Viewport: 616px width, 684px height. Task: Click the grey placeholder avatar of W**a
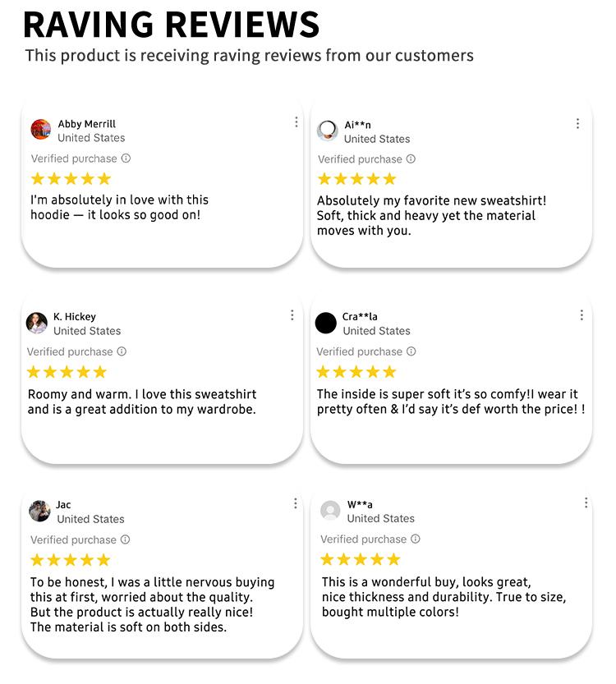pyautogui.click(x=330, y=511)
